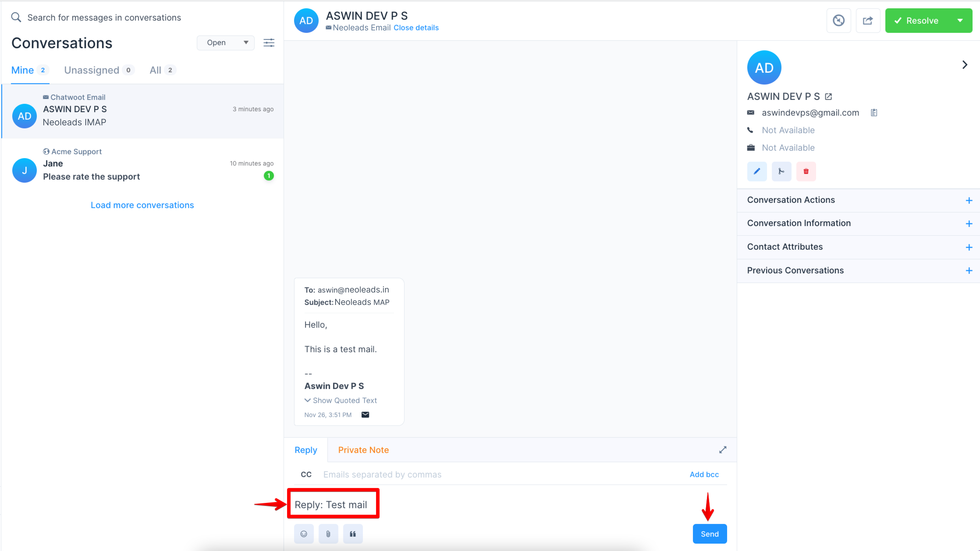Click the quote formatting icon
This screenshot has height=551, width=980.
[353, 534]
